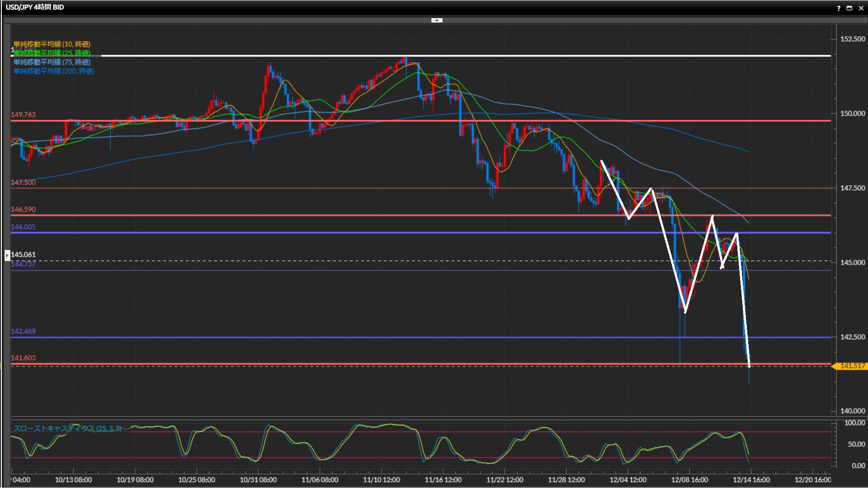Screen dimensions: 868x488
Task: Select the 146.005 blue horizontal line label
Action: coord(23,227)
